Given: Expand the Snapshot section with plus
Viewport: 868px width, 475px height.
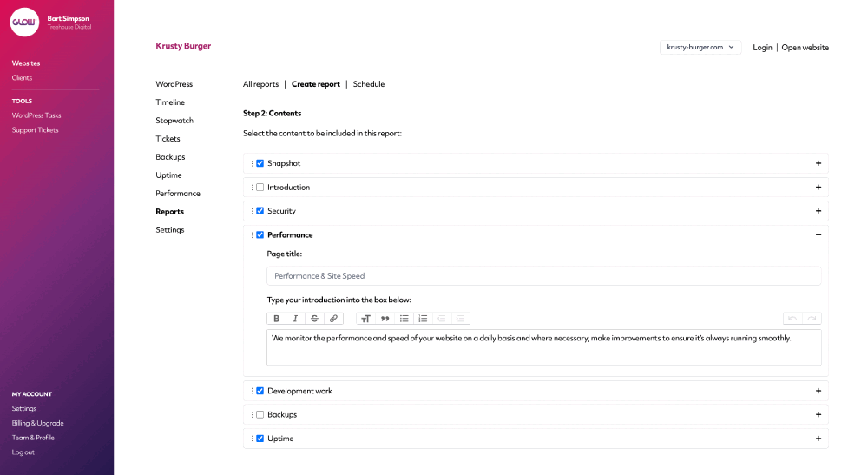Looking at the screenshot, I should click(x=819, y=163).
